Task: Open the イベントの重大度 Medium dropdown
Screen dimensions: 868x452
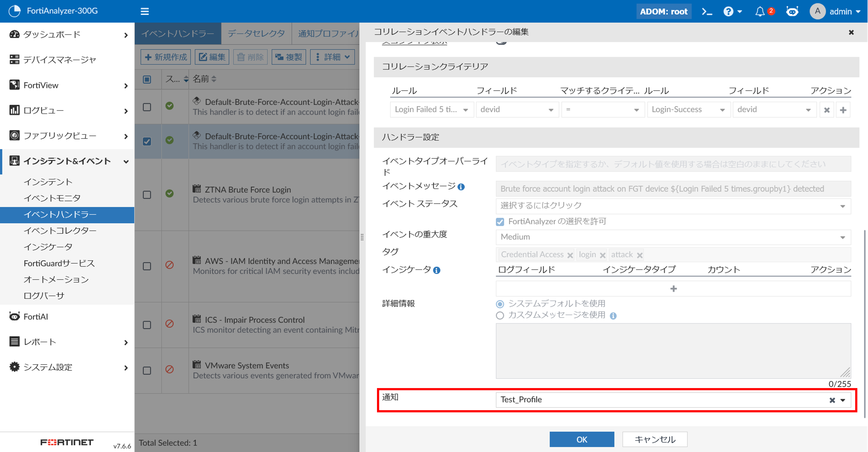Action: (673, 237)
